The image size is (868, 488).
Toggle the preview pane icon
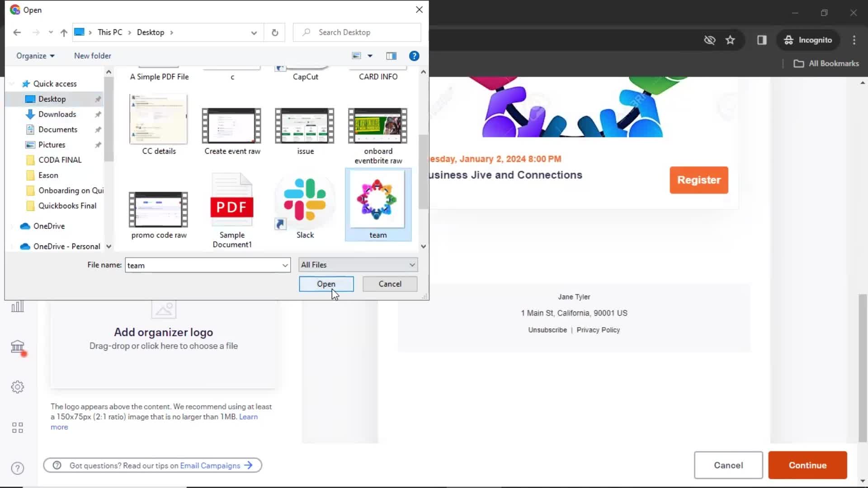pyautogui.click(x=392, y=56)
